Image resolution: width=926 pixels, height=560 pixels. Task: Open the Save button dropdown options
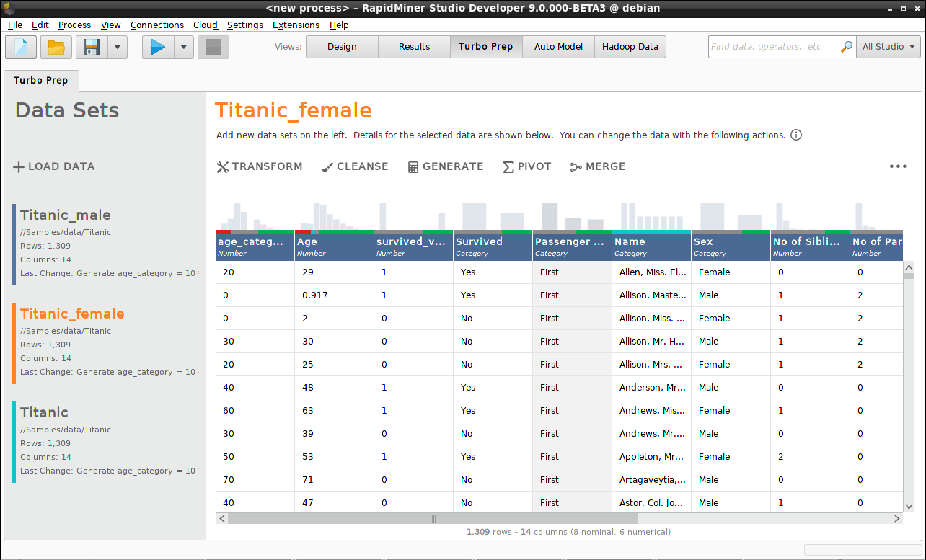pyautogui.click(x=115, y=46)
